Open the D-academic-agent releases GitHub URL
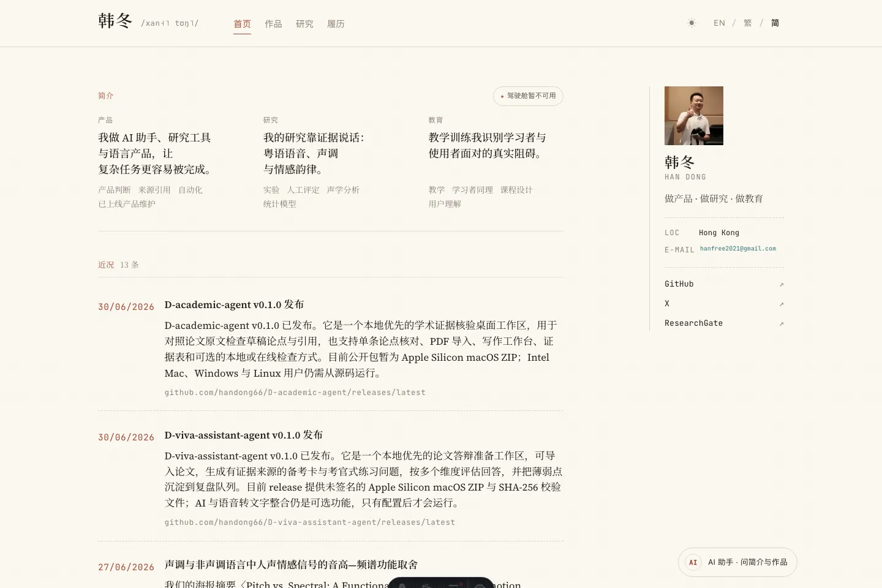 (x=295, y=393)
